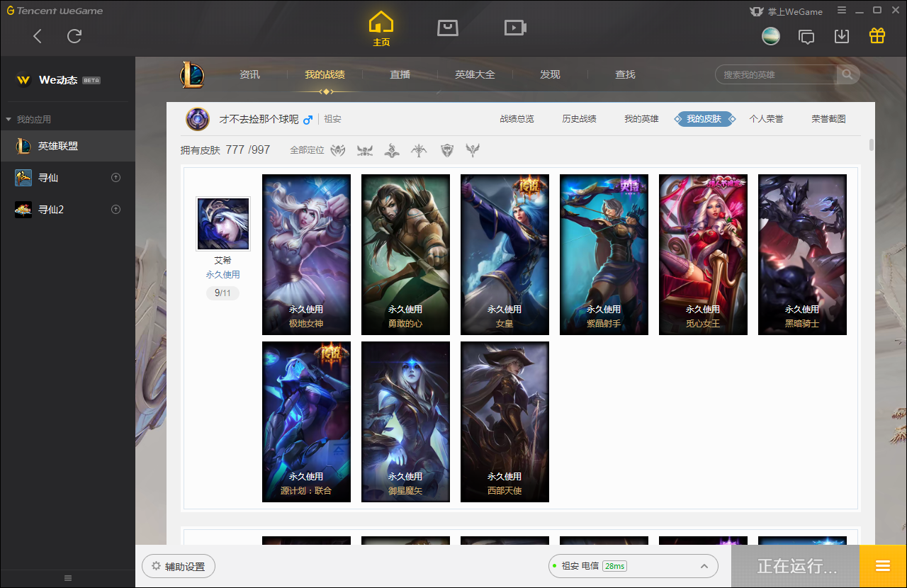
Task: Open the 资讯 tab
Action: point(249,74)
